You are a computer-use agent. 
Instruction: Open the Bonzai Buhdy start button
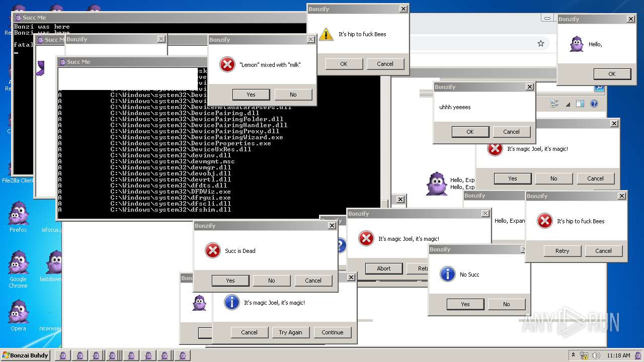[25, 355]
